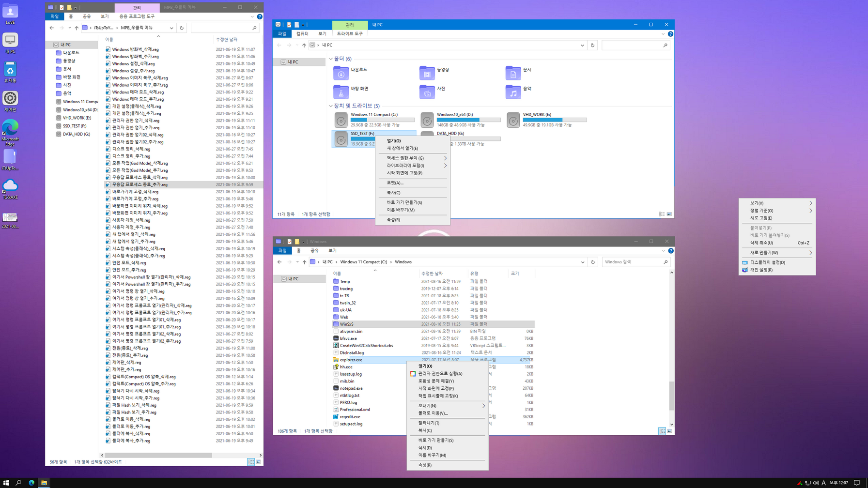868x488 pixels.
Task: Click Windows10_x64 (D:) drive usage bar
Action: click(x=468, y=120)
